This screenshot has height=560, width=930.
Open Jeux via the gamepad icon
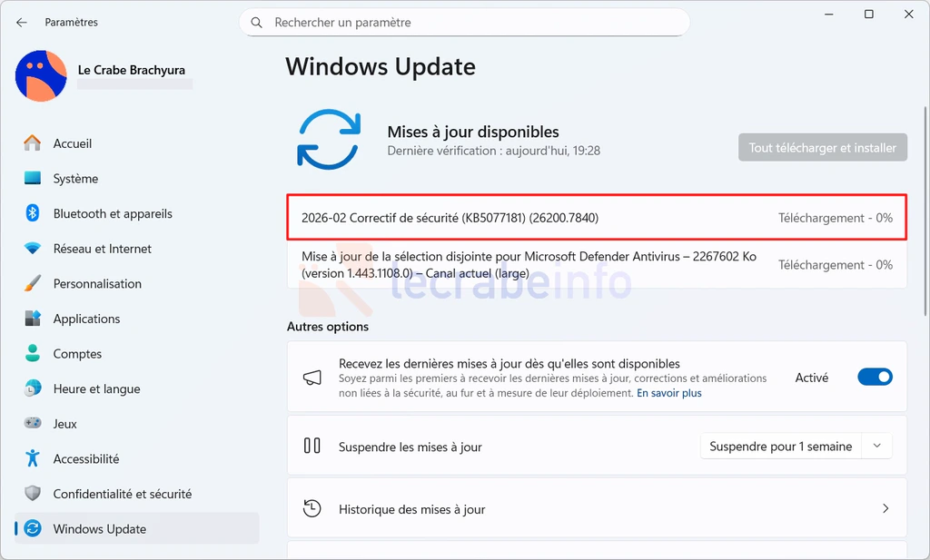click(x=33, y=424)
